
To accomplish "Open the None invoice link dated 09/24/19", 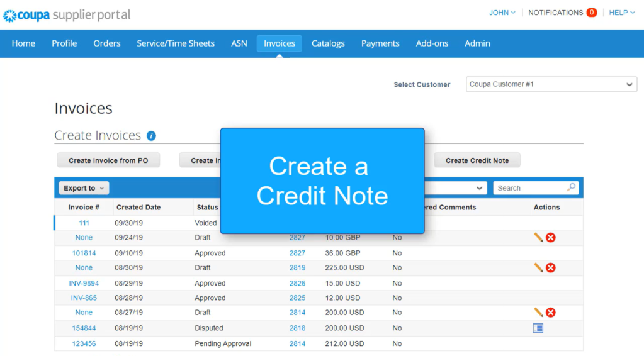I will (84, 238).
